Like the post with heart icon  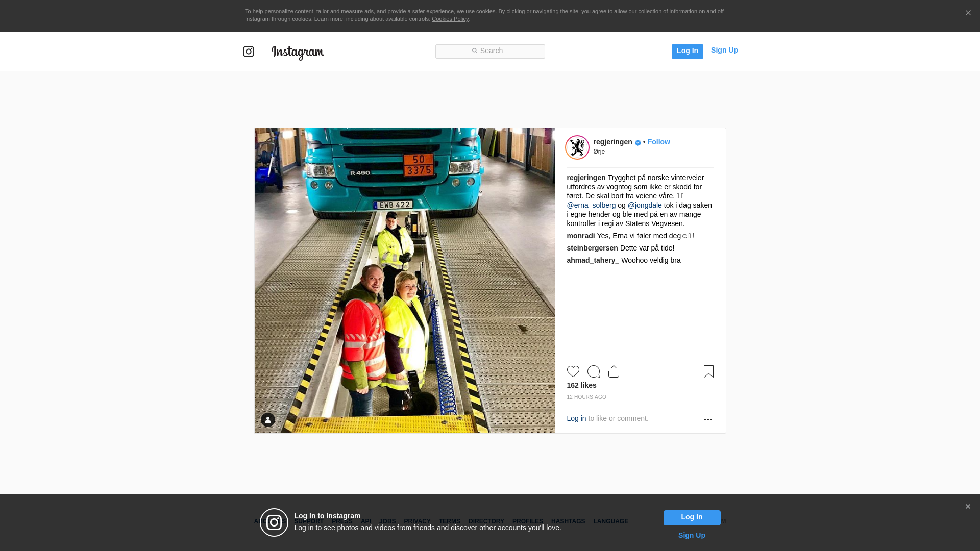pos(573,371)
